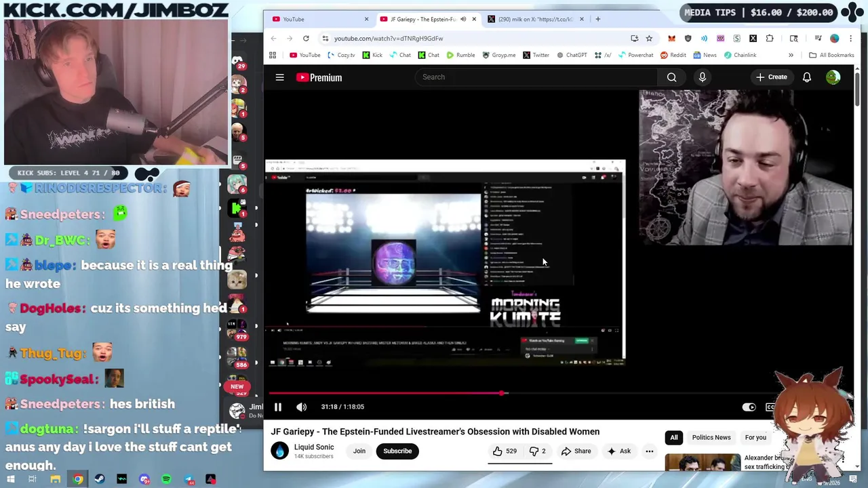Open the Chainlink bookmark
This screenshot has width=868, height=488.
(x=740, y=55)
